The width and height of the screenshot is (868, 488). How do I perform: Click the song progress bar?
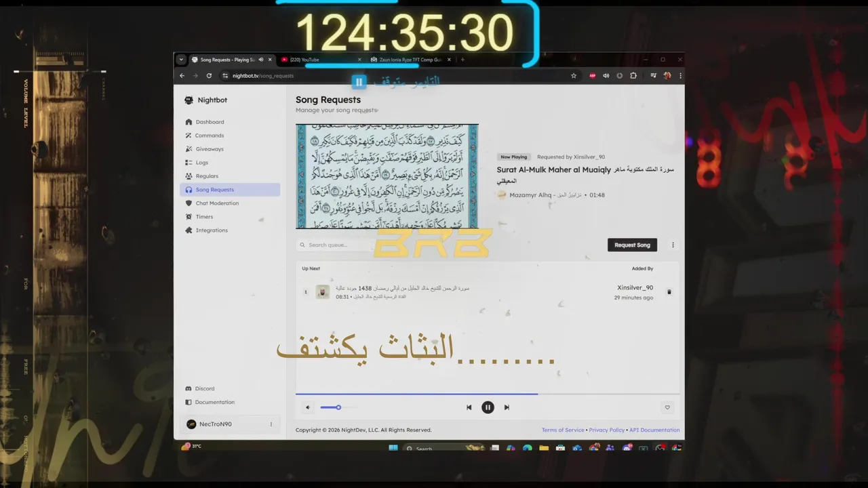tap(488, 394)
